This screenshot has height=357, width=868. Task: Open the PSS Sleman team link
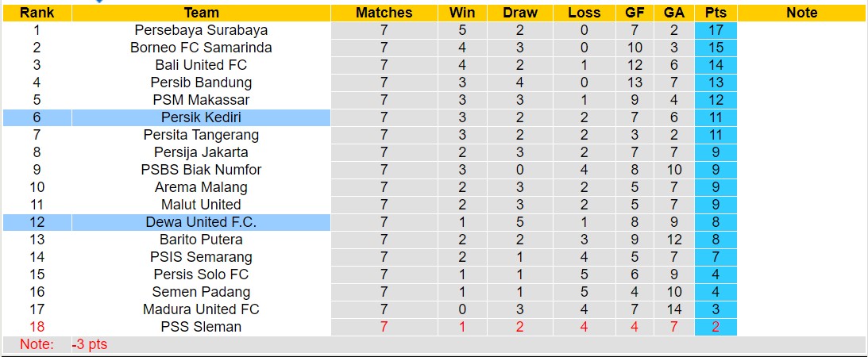coord(201,327)
